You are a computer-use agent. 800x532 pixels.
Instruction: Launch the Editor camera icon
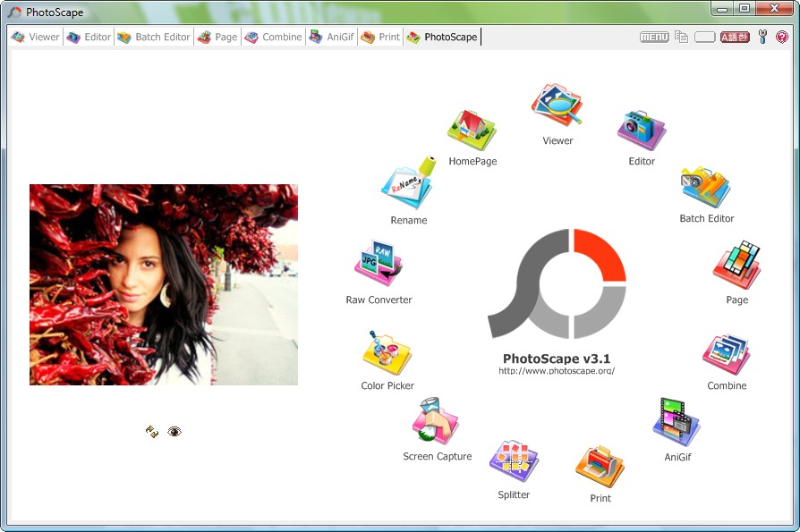(642, 130)
